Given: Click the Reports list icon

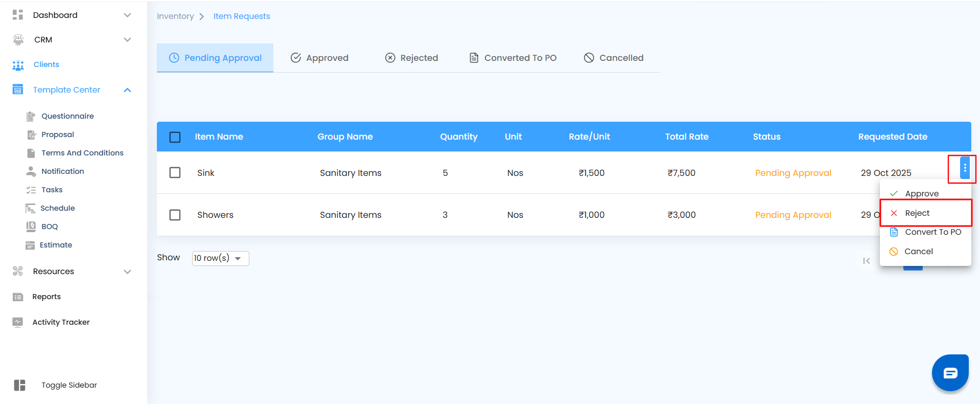Looking at the screenshot, I should (18, 297).
